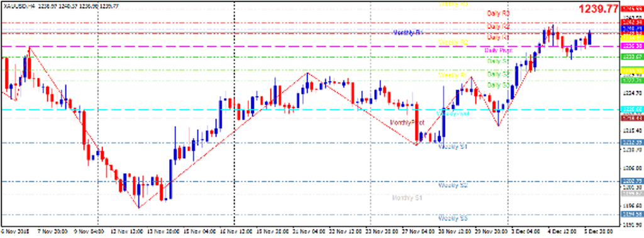Select the Monthly R1 level label
Image resolution: width=644 pixels, height=238 pixels.
[408, 32]
